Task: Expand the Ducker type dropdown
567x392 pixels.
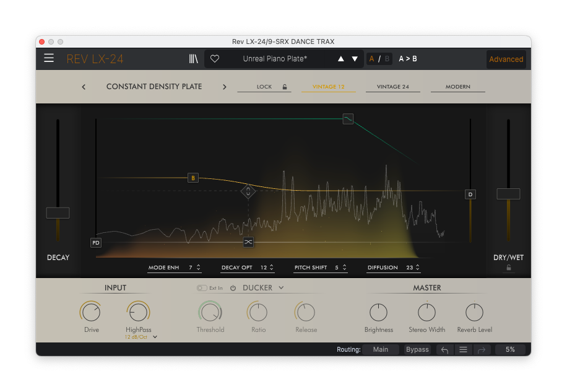Action: (x=281, y=288)
